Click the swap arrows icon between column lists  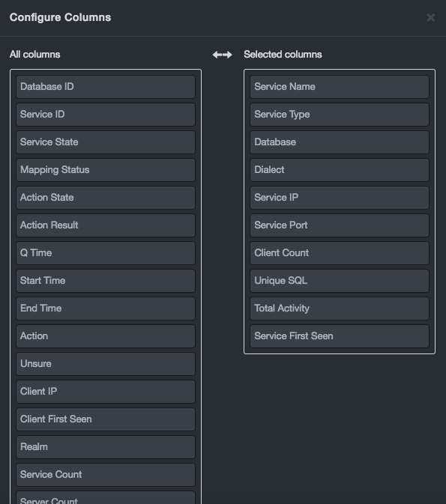(x=223, y=55)
